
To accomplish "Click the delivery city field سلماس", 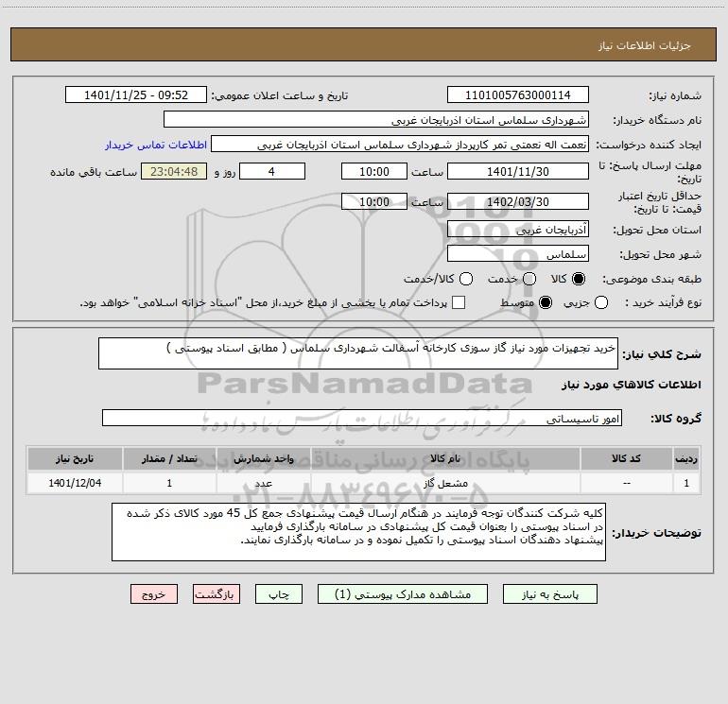I will [x=518, y=254].
